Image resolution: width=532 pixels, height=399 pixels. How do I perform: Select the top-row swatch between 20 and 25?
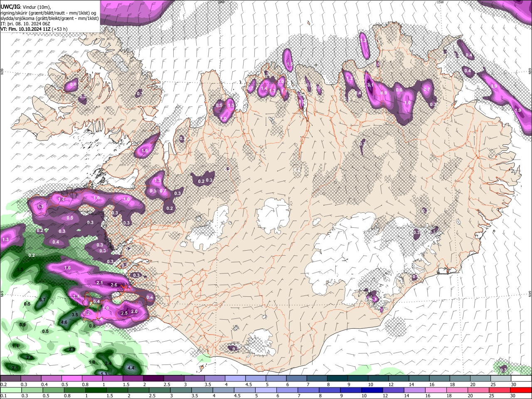click(481, 378)
